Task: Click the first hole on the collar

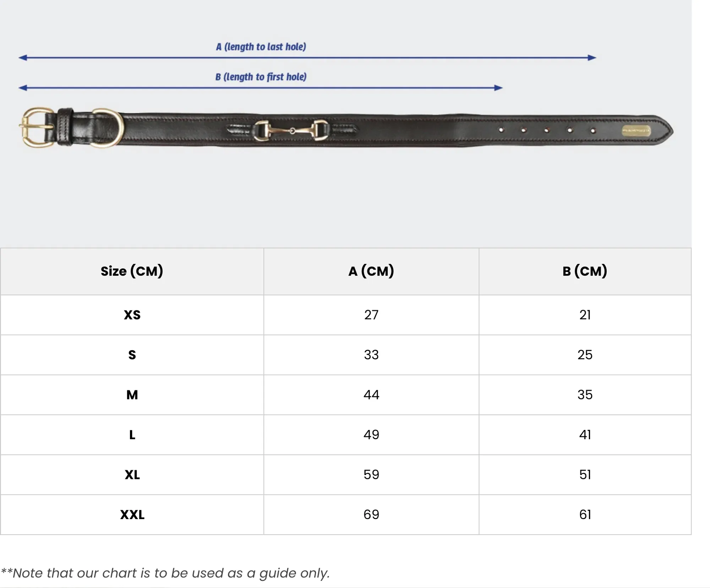Action: (x=501, y=130)
